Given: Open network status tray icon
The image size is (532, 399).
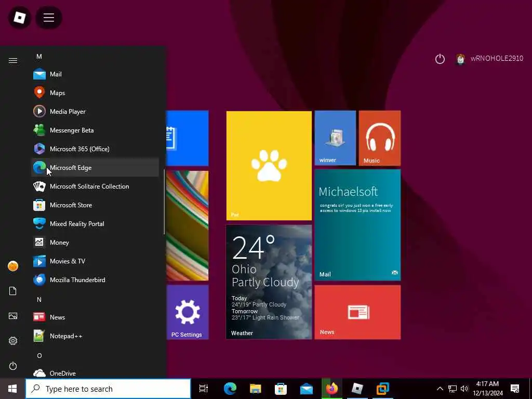Looking at the screenshot, I should pyautogui.click(x=453, y=389).
